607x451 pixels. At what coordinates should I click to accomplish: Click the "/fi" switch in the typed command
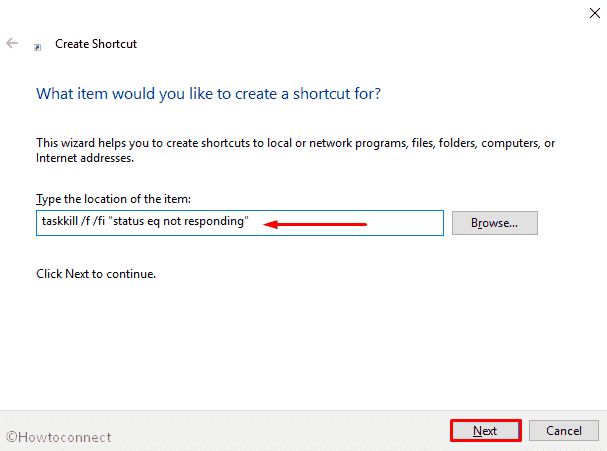point(113,222)
